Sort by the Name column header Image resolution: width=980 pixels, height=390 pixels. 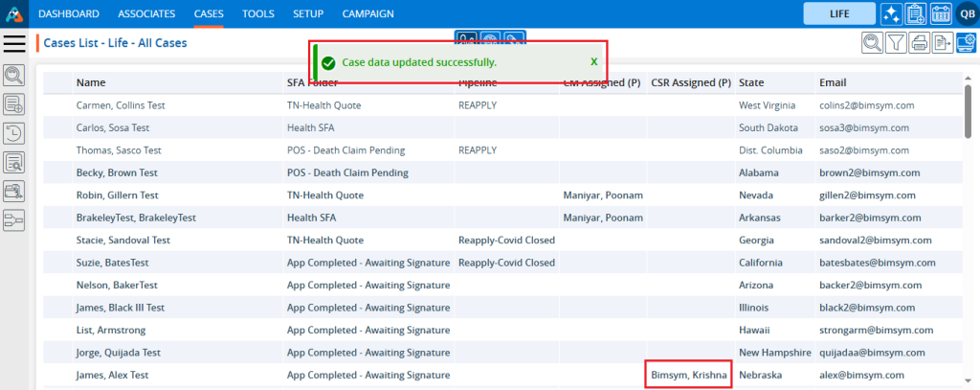[91, 82]
